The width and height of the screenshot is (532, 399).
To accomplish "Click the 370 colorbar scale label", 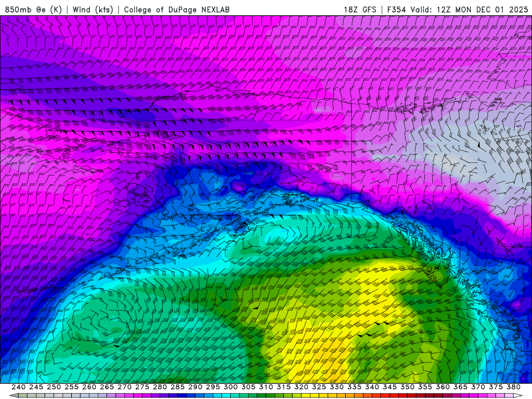I will (x=478, y=387).
